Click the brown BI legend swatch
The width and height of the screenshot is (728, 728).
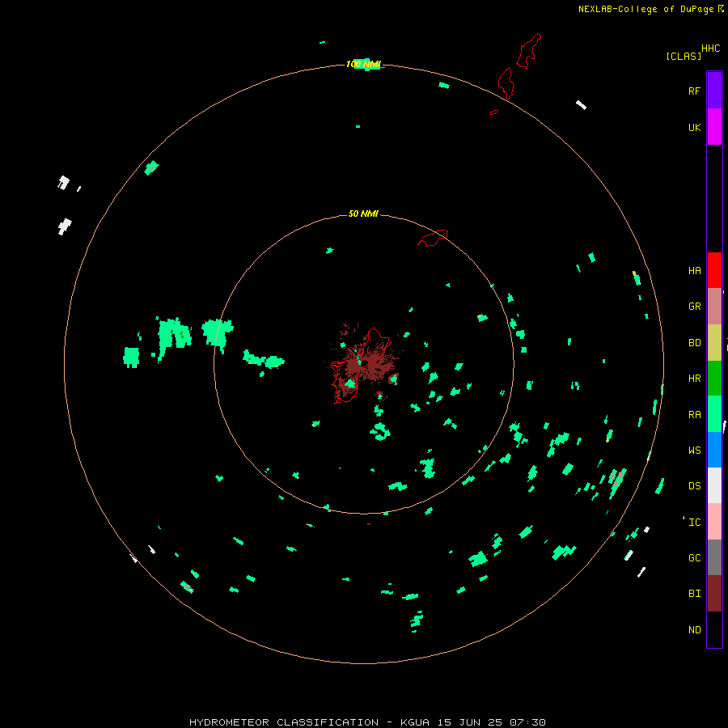(x=714, y=594)
